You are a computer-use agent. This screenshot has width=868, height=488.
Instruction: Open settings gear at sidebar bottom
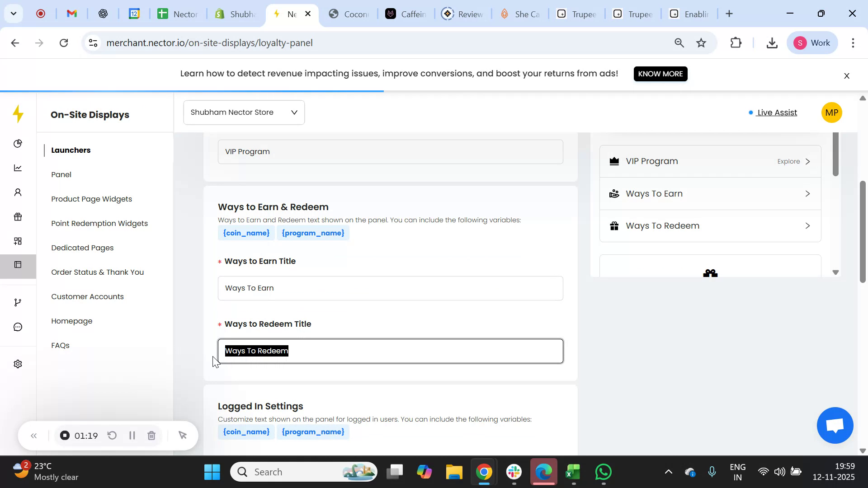pyautogui.click(x=18, y=364)
